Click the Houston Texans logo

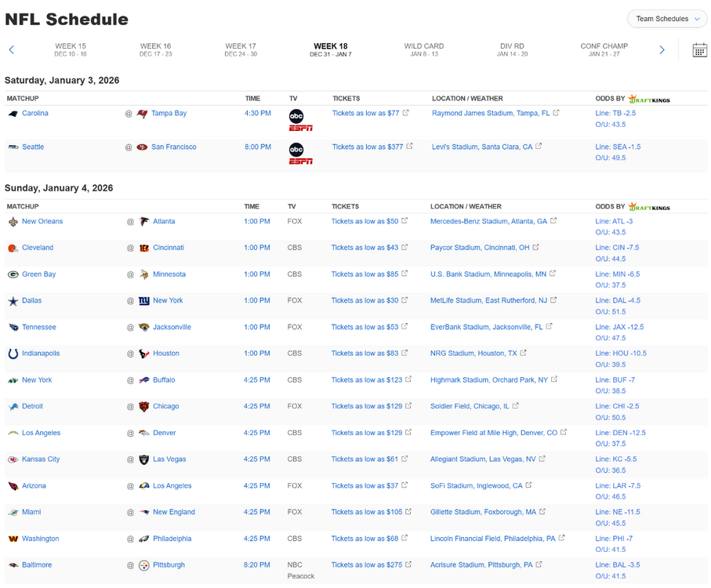[x=144, y=354]
